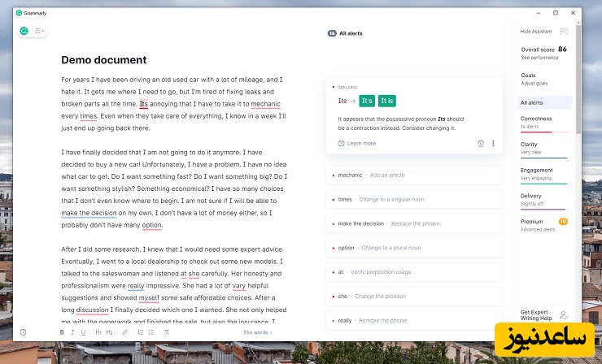
Task: Accept the "It is" correction suggestion
Action: pos(387,101)
